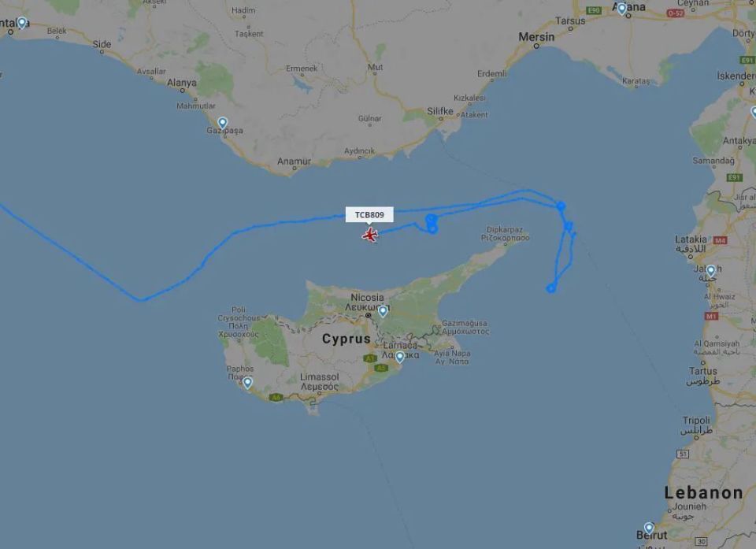Click the Paphos airport pin marker

[247, 383]
